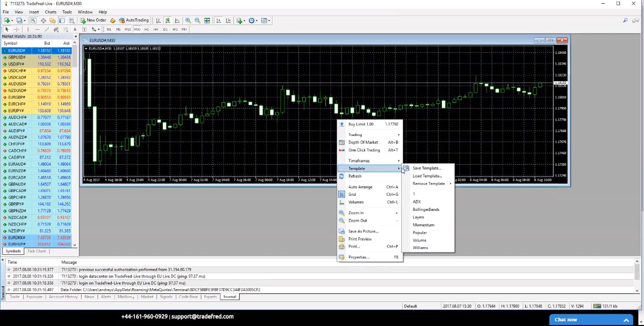Screen dimensions: 644x326
Task: Toggle the Data Window crosshair-circle icon
Action: pos(43,20)
